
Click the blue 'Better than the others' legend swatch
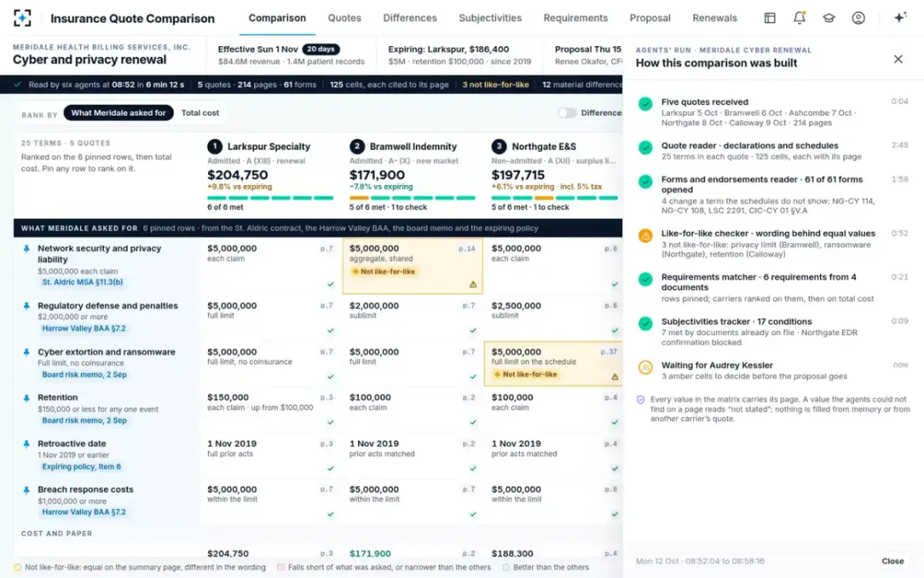(506, 567)
